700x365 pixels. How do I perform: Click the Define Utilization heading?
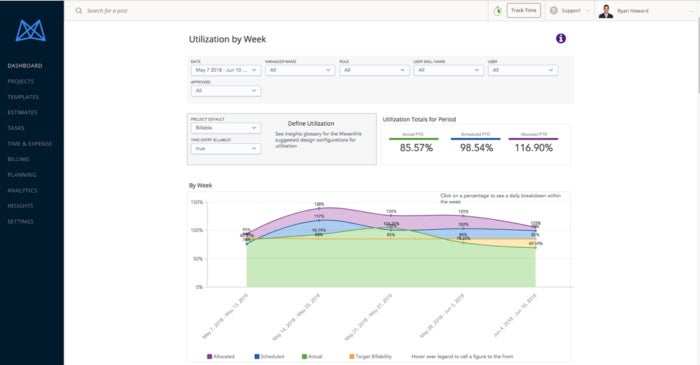[311, 124]
